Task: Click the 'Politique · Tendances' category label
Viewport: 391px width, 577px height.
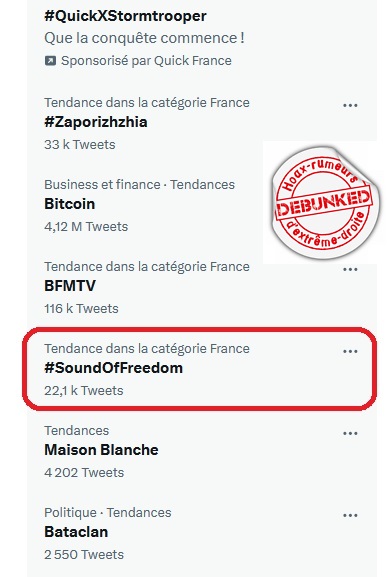Action: [108, 513]
